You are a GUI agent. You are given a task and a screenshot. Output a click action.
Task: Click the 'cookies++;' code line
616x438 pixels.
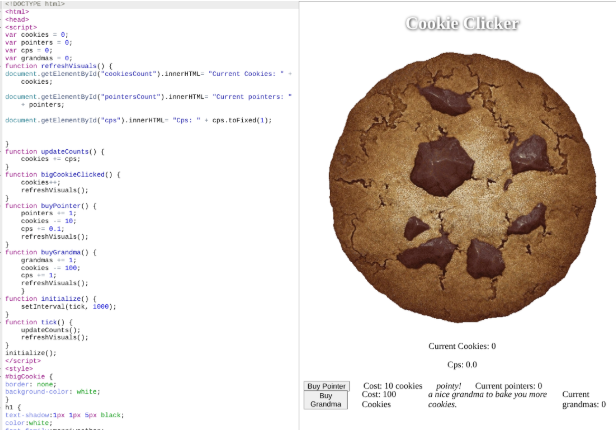[40, 182]
